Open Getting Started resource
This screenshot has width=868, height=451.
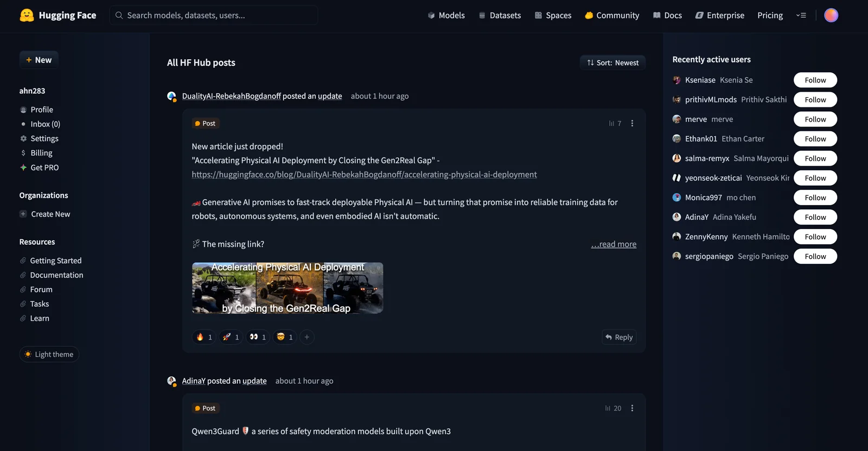(x=50, y=261)
